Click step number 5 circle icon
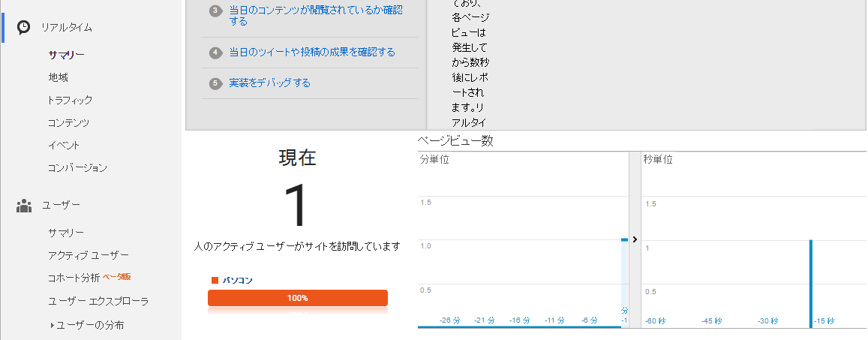Screen dimensions: 868x340 pyautogui.click(x=215, y=83)
